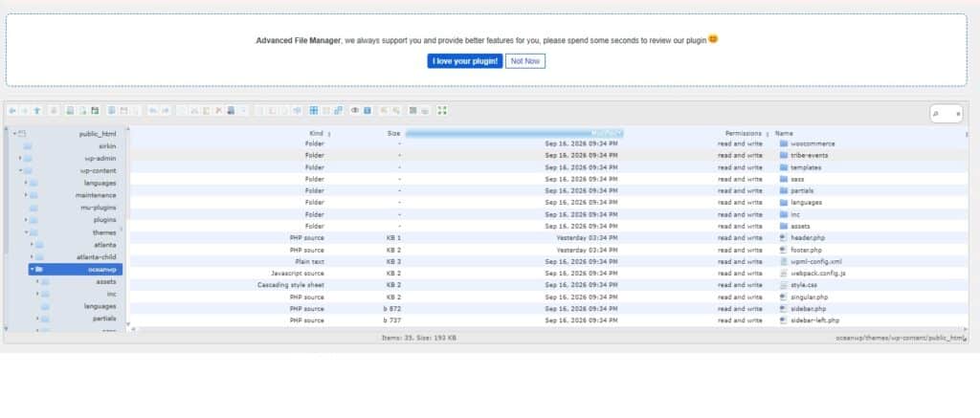This screenshot has width=980, height=418.
Task: Select the templates folder row
Action: (x=548, y=167)
